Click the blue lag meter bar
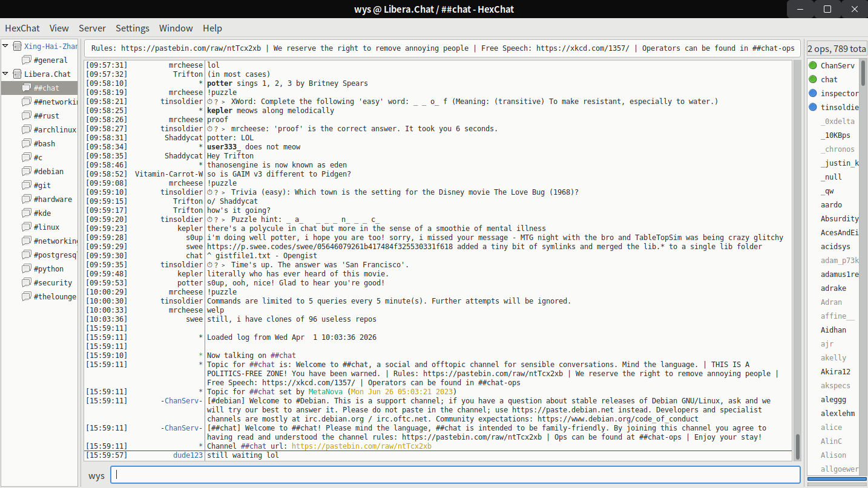The image size is (868, 488). (837, 480)
